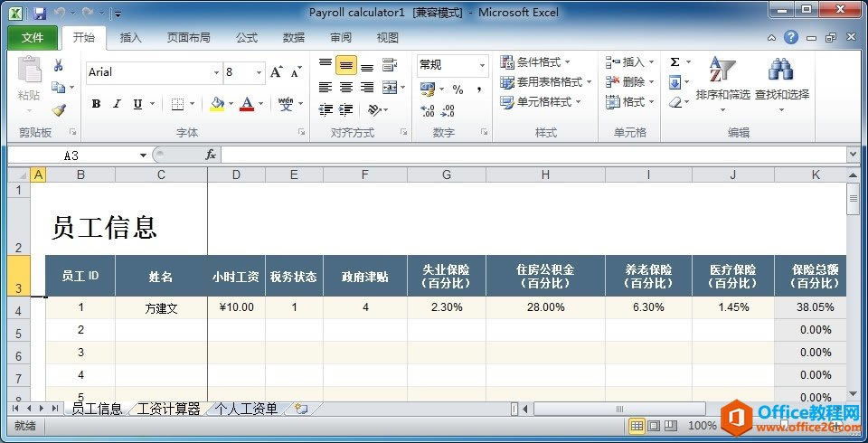This screenshot has width=868, height=443.
Task: Click the red Font Color A icon
Action: 247,104
